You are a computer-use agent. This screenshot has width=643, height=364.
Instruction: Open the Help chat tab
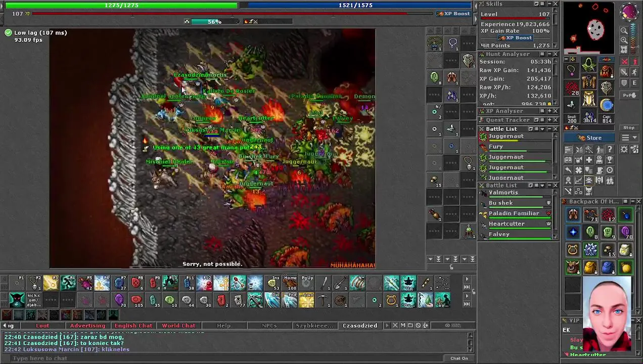tap(223, 326)
